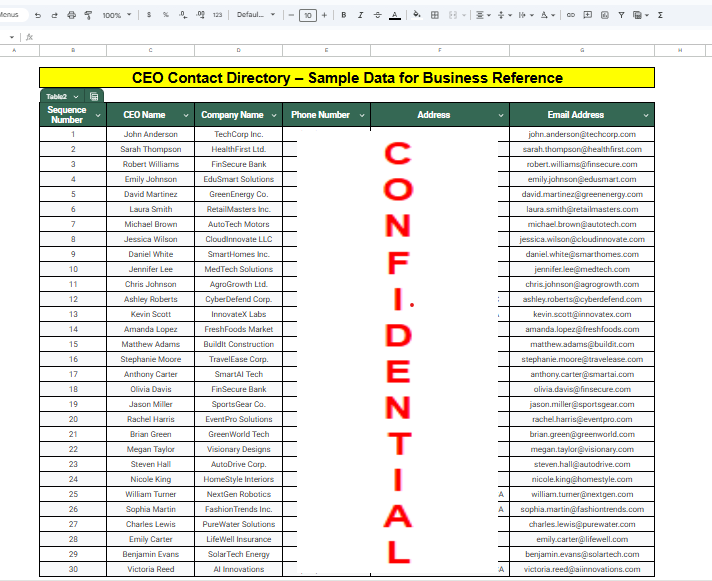Image resolution: width=712 pixels, height=581 pixels.
Task: Open more number formats (123)
Action: (218, 15)
